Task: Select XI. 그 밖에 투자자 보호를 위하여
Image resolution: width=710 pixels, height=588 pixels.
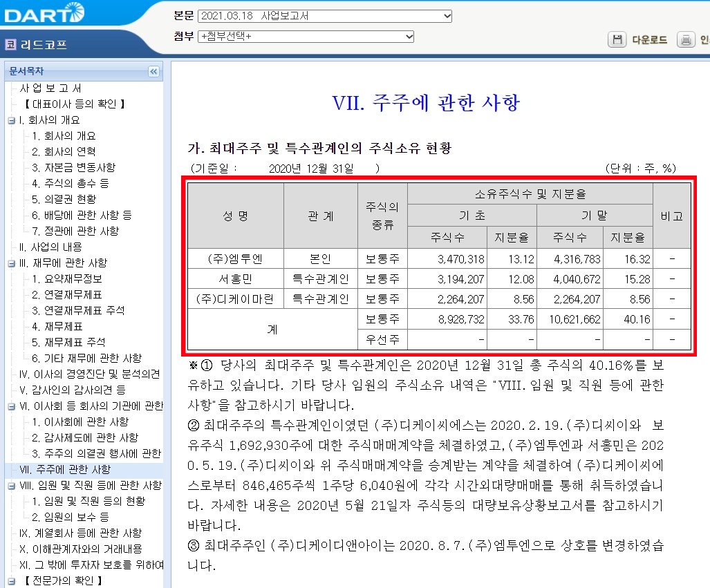Action: tap(91, 565)
